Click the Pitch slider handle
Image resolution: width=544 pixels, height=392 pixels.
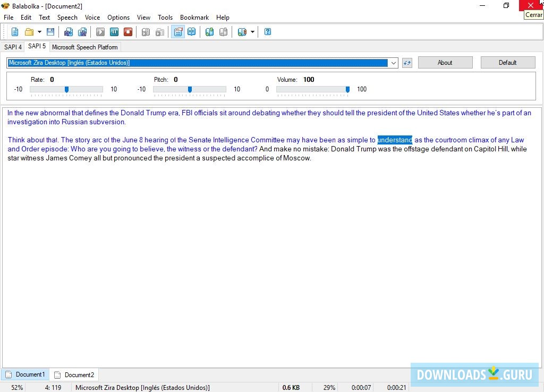coord(190,89)
